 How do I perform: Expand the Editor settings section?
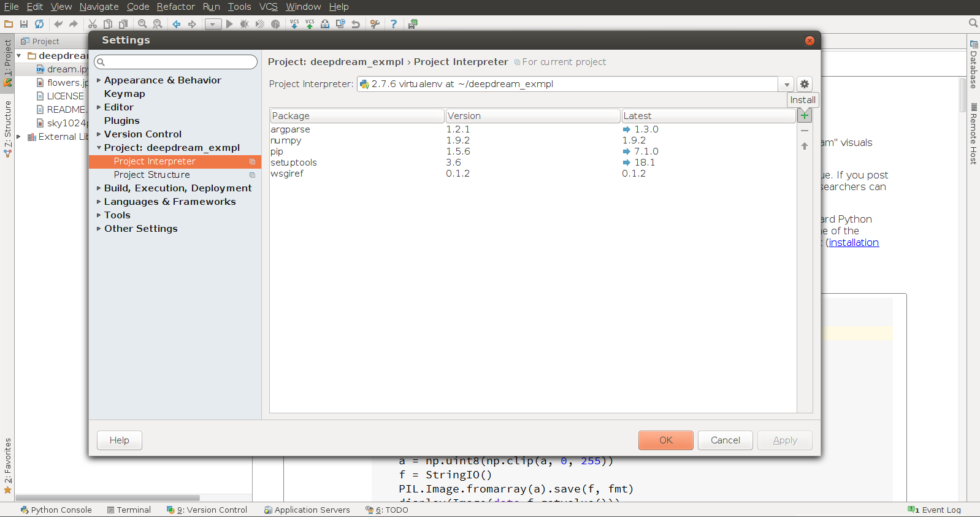(99, 107)
